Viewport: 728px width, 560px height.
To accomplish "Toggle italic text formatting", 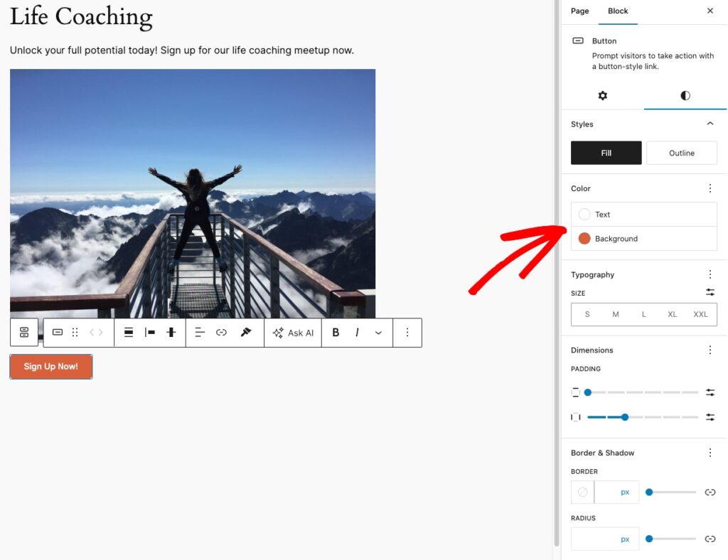I will pos(357,333).
